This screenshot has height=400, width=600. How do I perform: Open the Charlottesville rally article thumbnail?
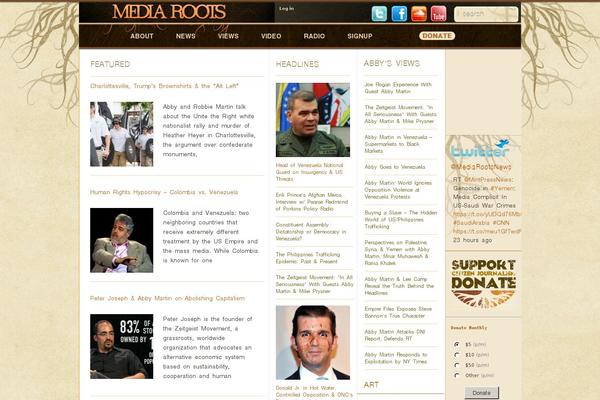[122, 134]
